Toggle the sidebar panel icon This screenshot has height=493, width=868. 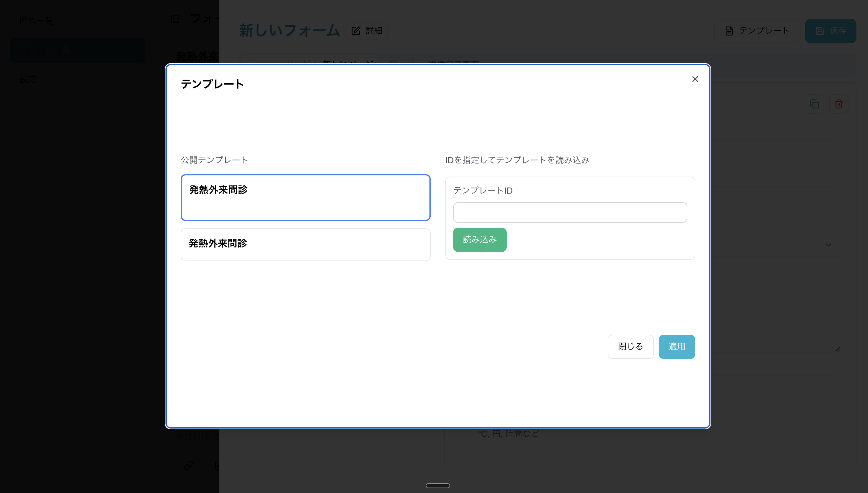tap(175, 19)
